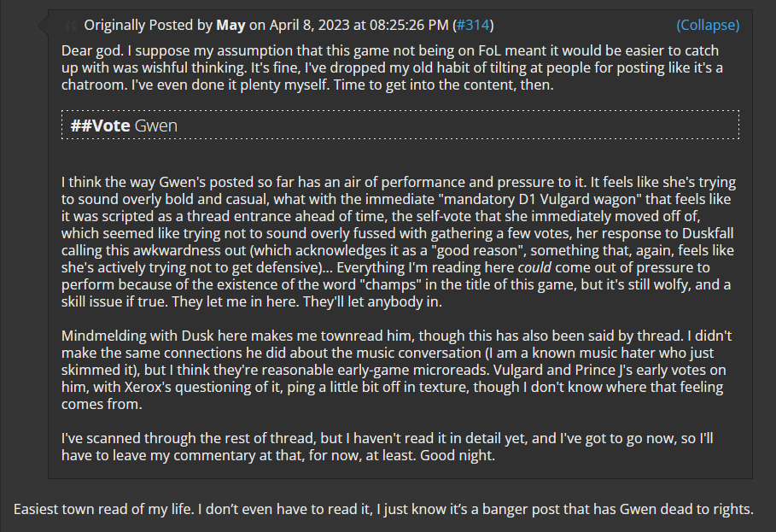
Task: Click the reply text 'Easiest town read of my life'
Action: coord(383,510)
